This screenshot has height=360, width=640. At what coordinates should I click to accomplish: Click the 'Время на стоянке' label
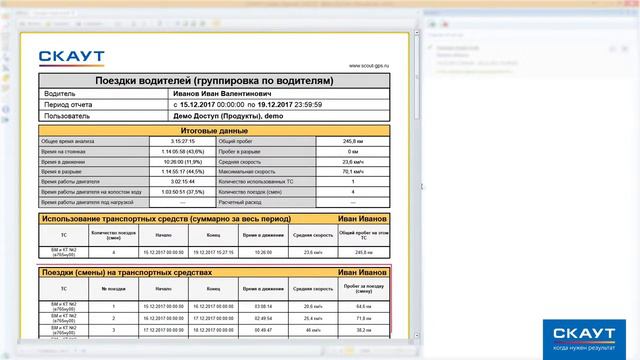[x=63, y=152]
